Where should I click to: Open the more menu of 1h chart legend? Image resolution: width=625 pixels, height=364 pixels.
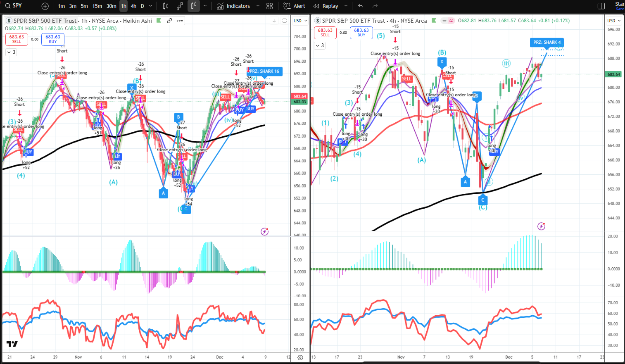[x=180, y=21]
